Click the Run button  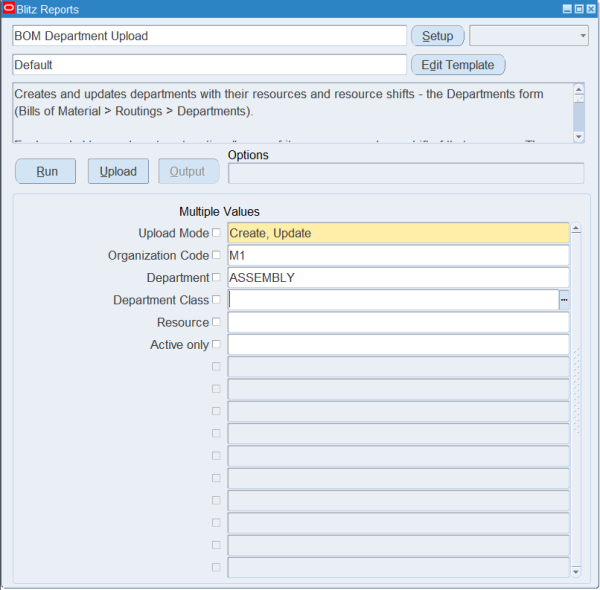point(46,171)
